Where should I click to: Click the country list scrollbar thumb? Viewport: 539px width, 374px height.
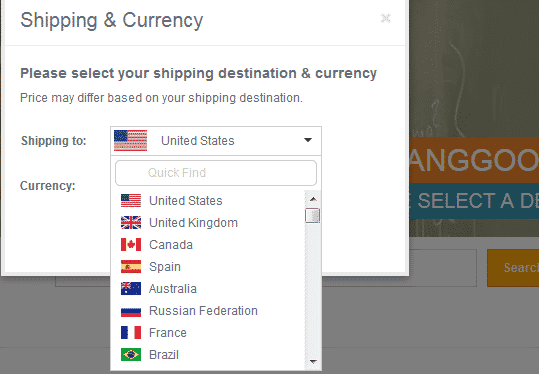(313, 216)
